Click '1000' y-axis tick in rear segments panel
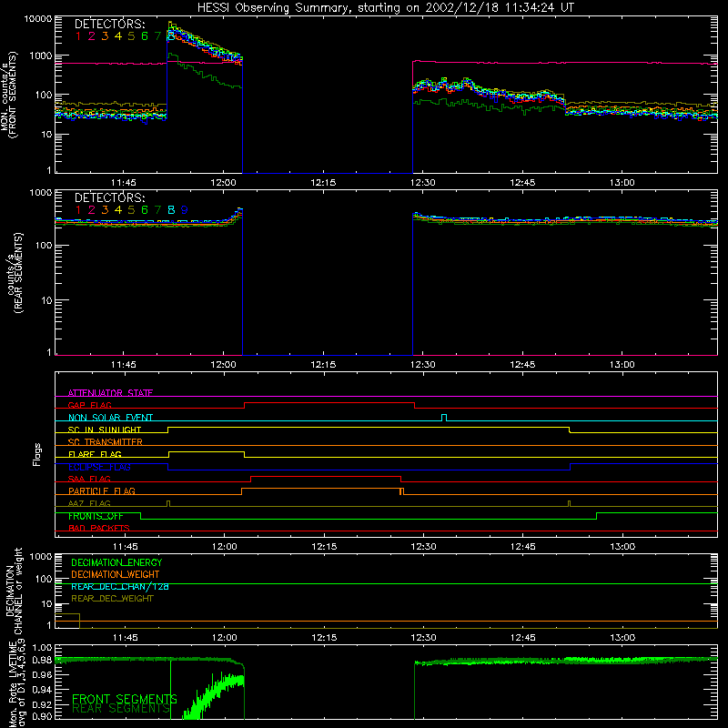Viewport: 728px width, 728px height. 41,193
